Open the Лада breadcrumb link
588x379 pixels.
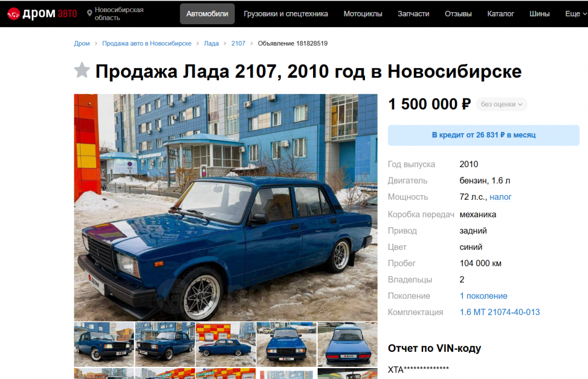coord(211,43)
